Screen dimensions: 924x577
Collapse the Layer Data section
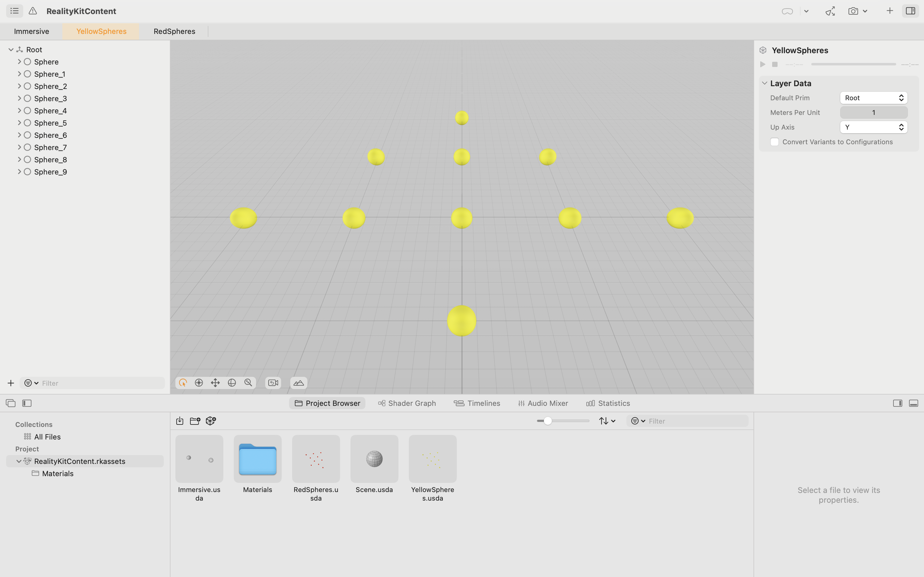765,83
